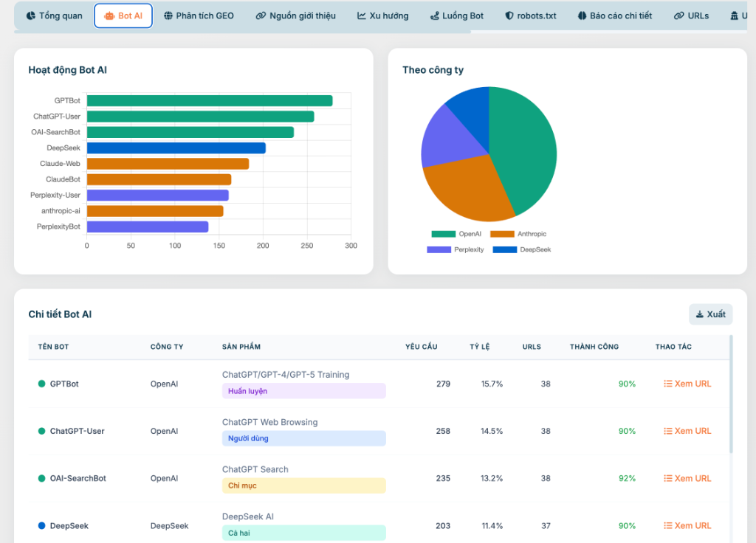Toggle OpenAI in the pie legend

click(456, 234)
